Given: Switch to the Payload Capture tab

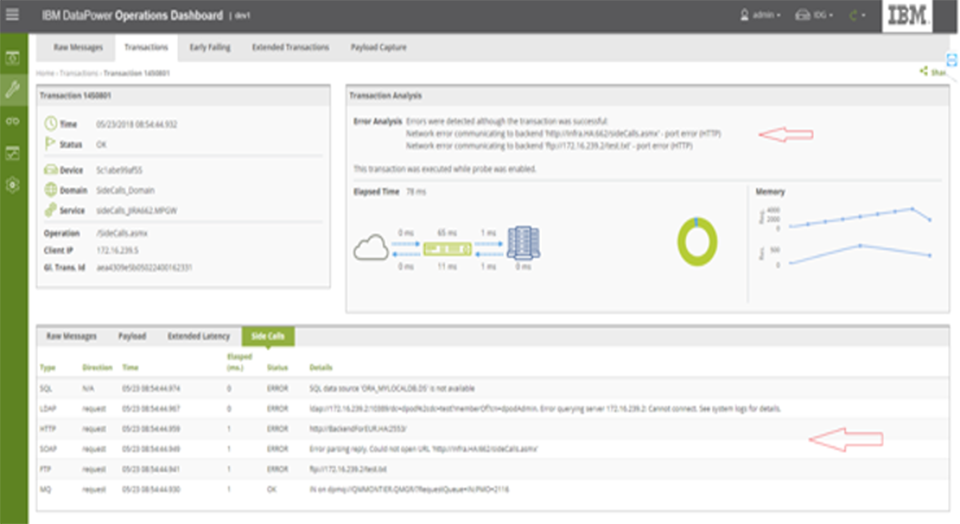Looking at the screenshot, I should coord(378,47).
